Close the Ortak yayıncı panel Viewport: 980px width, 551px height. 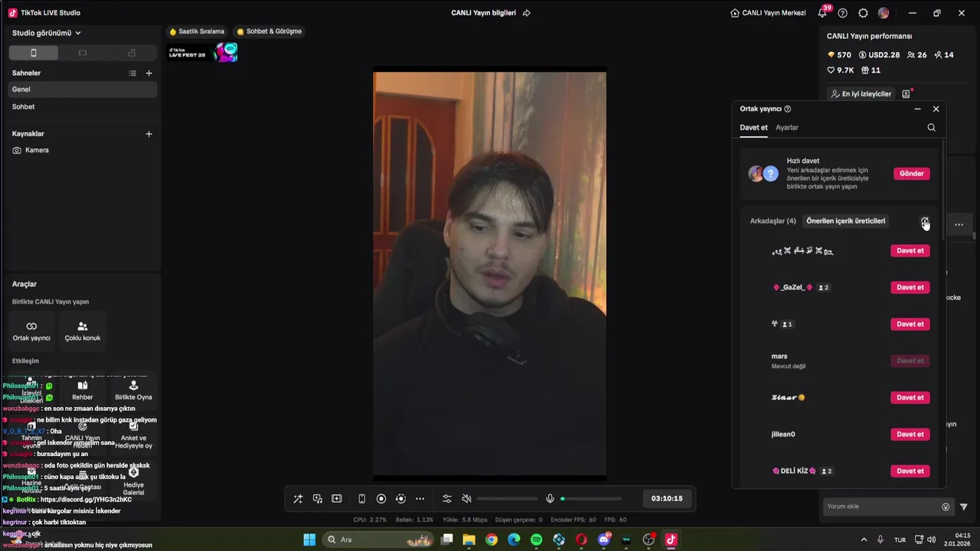click(936, 109)
